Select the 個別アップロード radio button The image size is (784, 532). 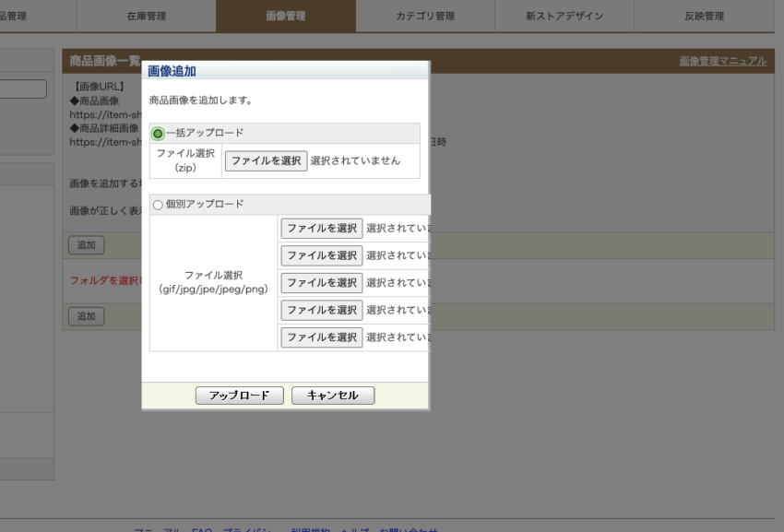coord(158,204)
